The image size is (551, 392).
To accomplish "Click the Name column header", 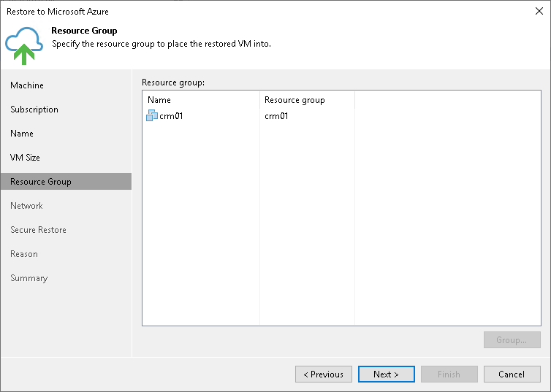I will point(201,100).
